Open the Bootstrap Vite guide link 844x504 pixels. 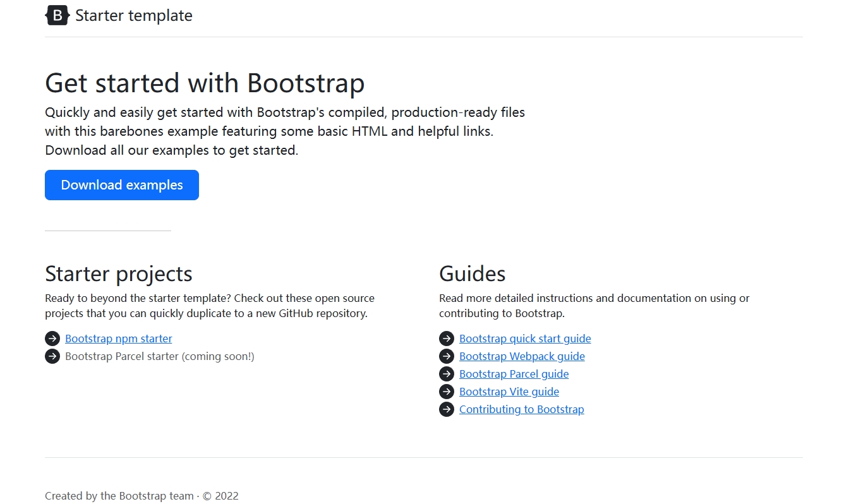click(509, 392)
